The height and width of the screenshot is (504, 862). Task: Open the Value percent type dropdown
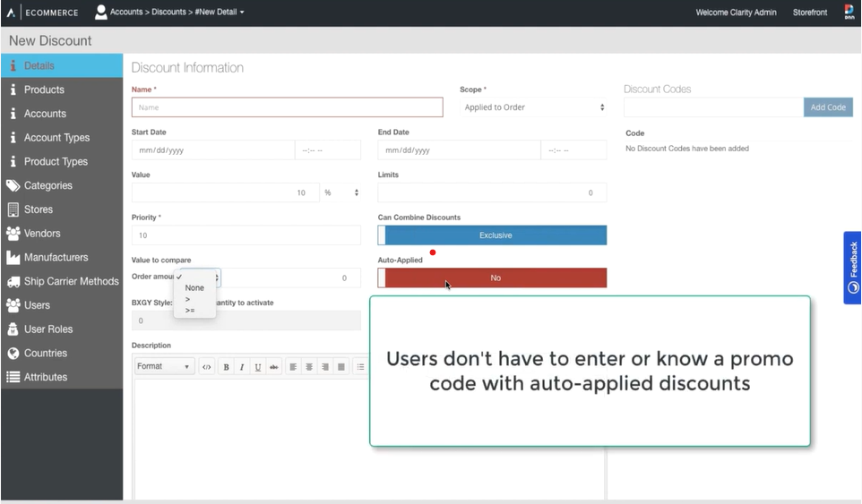pyautogui.click(x=340, y=192)
